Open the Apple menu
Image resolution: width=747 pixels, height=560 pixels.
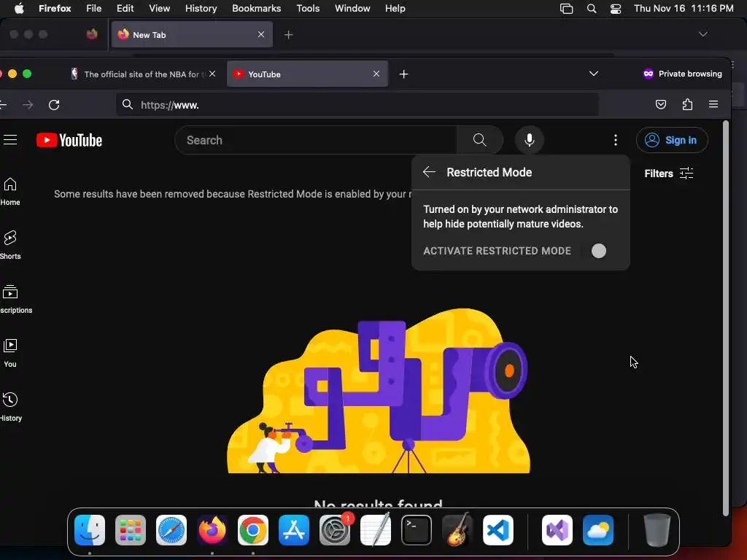19,8
